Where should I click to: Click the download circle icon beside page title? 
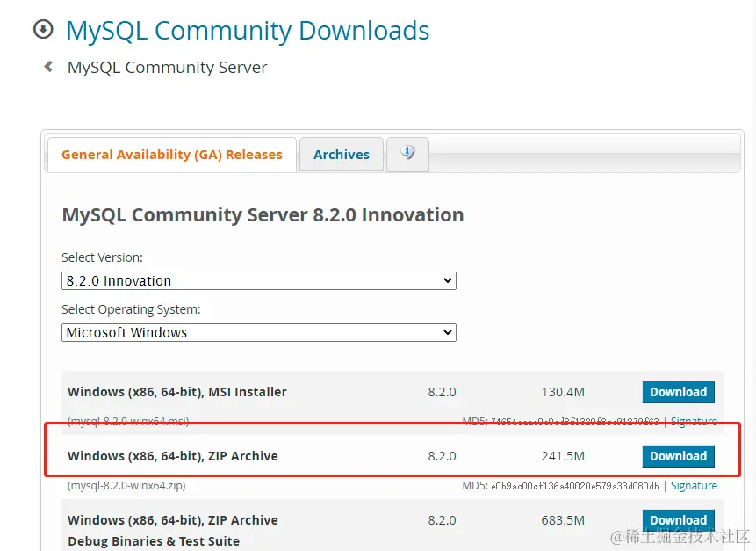click(43, 29)
